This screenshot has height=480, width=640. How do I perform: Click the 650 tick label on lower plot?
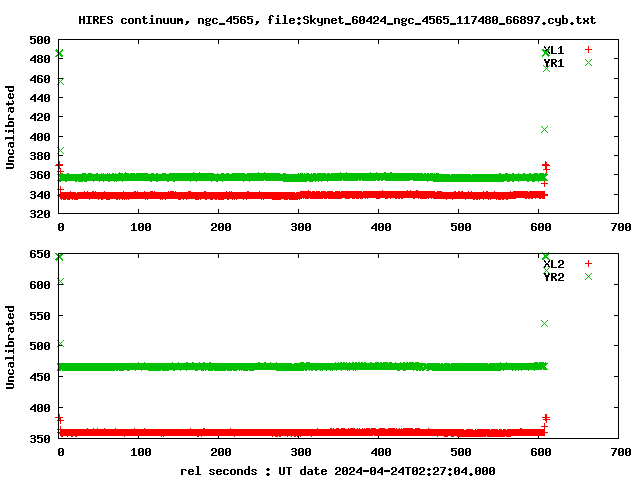[40, 254]
